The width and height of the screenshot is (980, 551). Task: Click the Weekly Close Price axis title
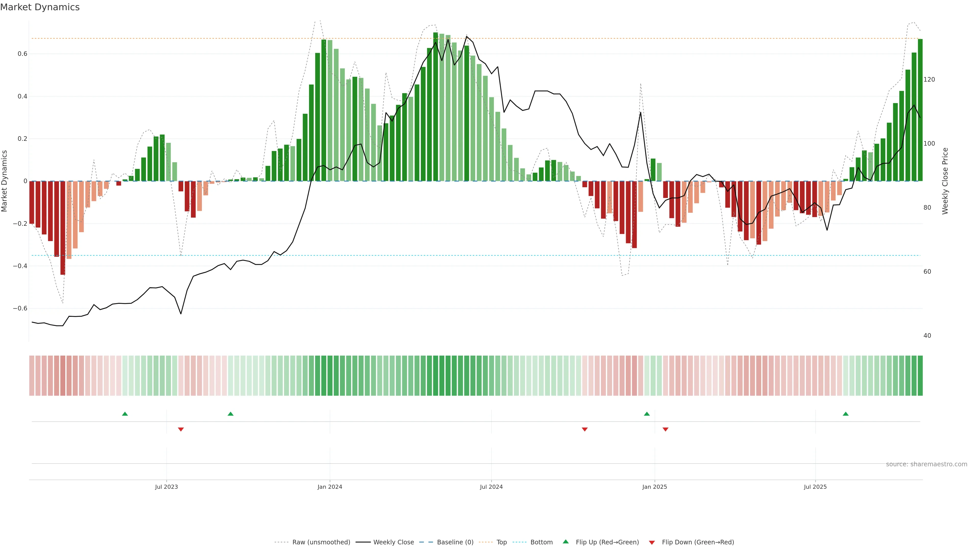[x=945, y=181]
